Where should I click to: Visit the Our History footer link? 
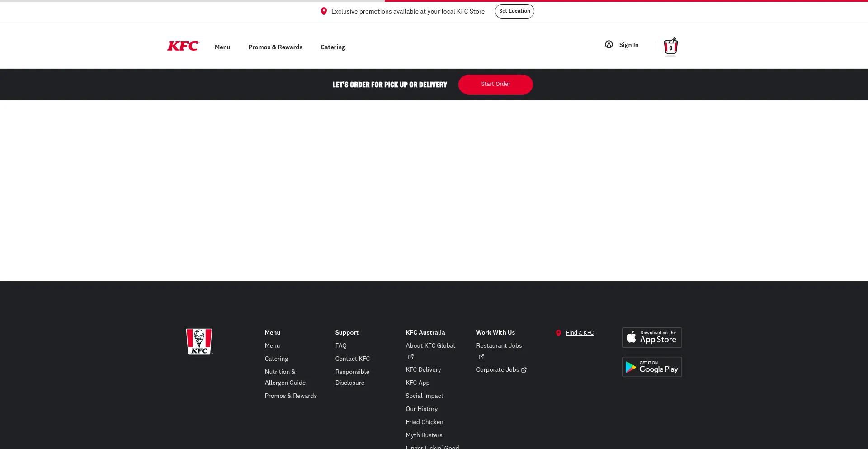point(421,409)
